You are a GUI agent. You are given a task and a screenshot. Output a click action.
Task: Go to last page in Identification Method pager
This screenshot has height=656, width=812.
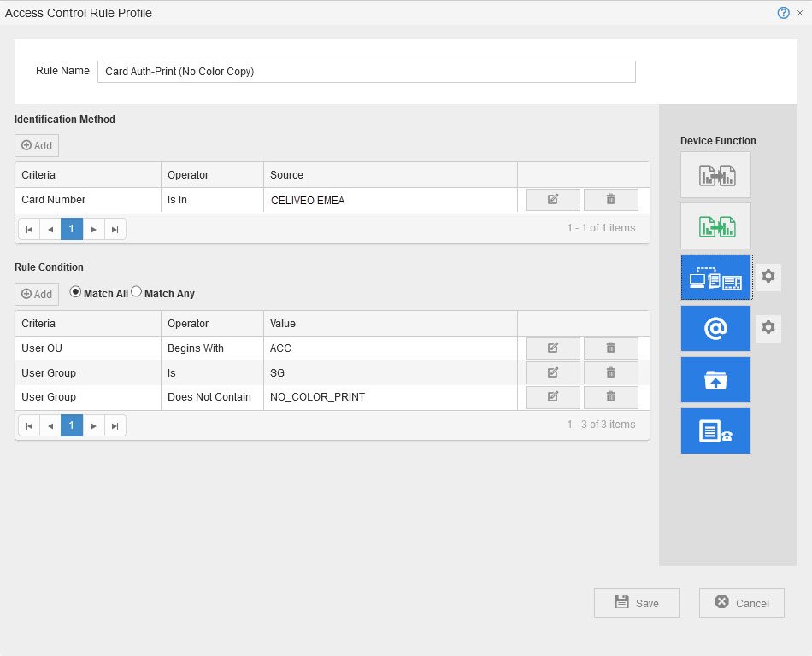coord(115,229)
